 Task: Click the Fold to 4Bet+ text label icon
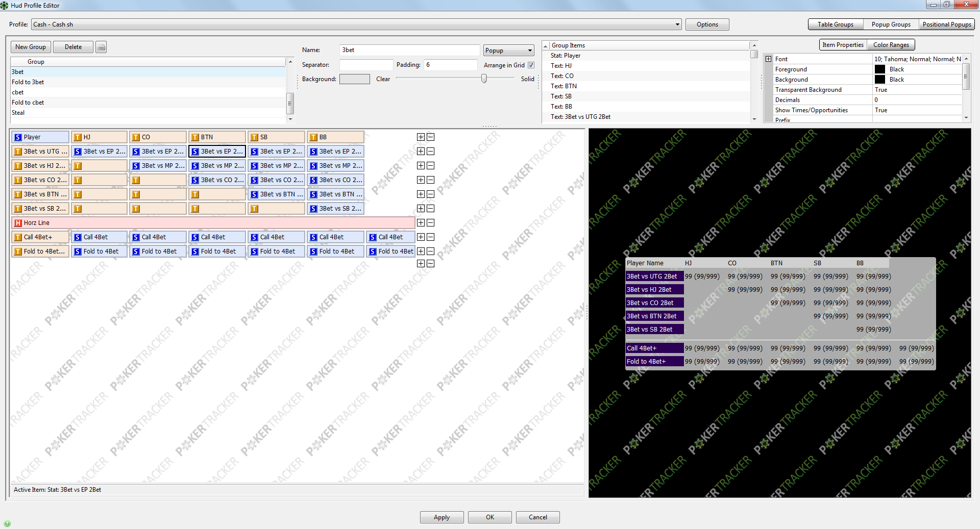click(18, 251)
